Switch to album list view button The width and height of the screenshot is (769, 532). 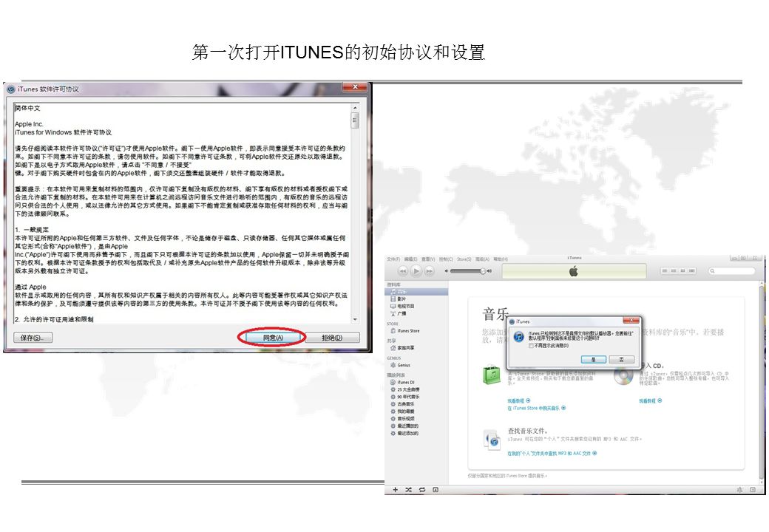point(674,271)
